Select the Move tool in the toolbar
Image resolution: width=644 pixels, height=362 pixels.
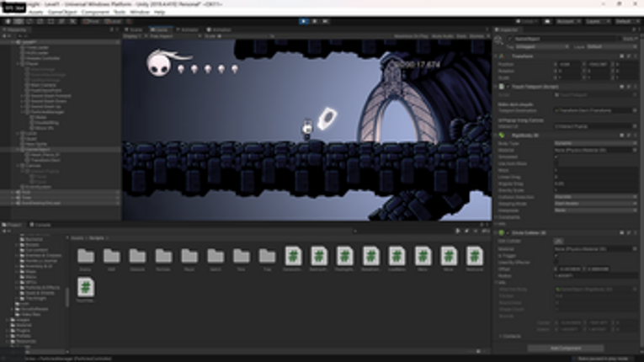click(19, 21)
